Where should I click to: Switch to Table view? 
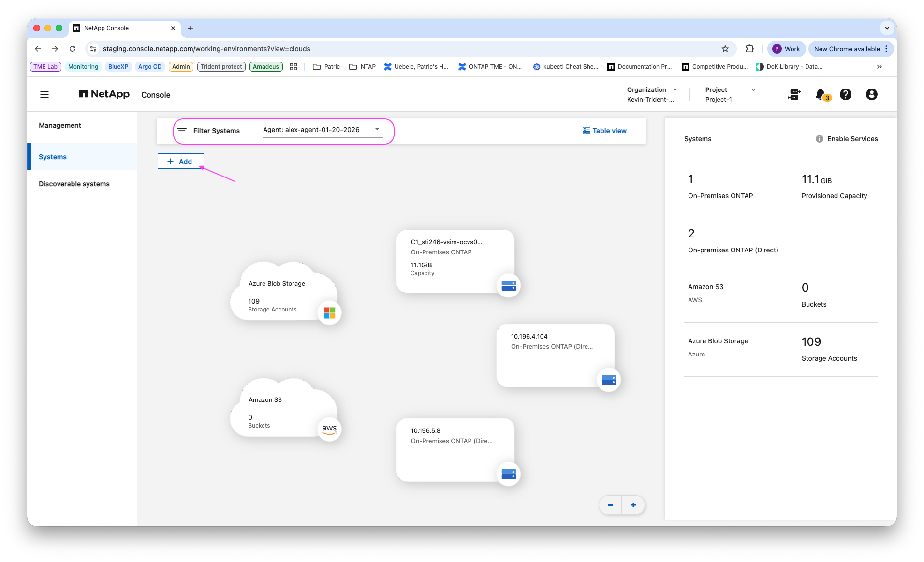[x=604, y=131]
